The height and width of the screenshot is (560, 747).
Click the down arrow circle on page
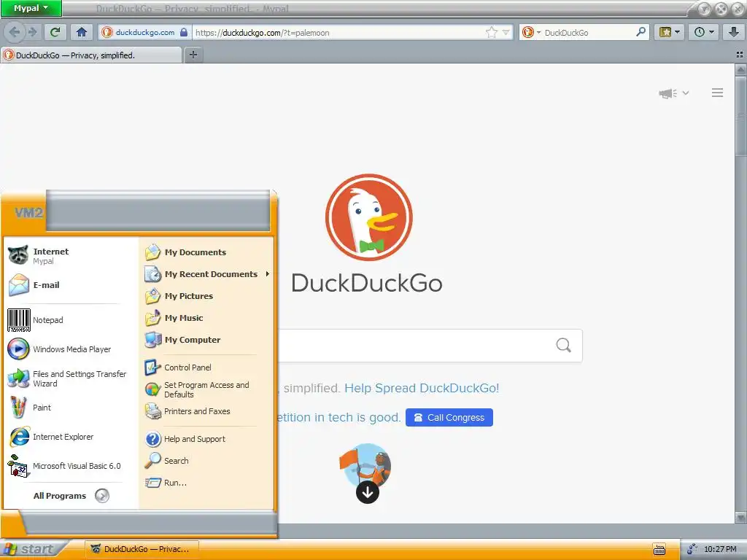point(368,492)
